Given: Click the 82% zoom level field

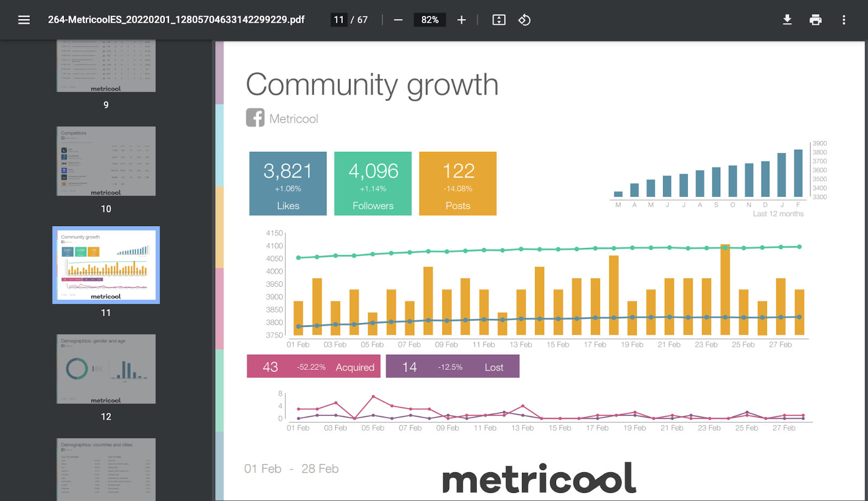Looking at the screenshot, I should click(x=430, y=20).
